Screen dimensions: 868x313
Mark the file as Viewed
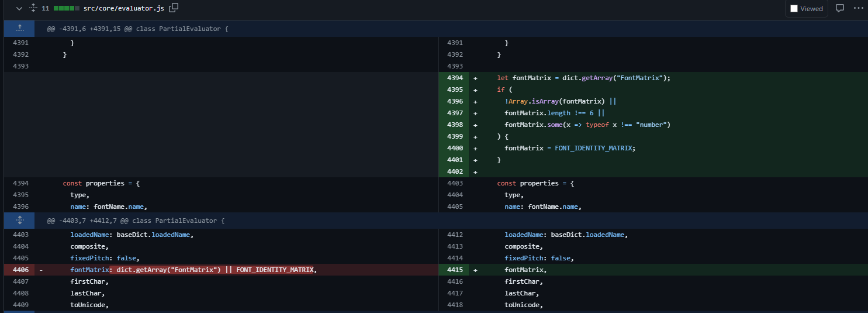(x=807, y=9)
